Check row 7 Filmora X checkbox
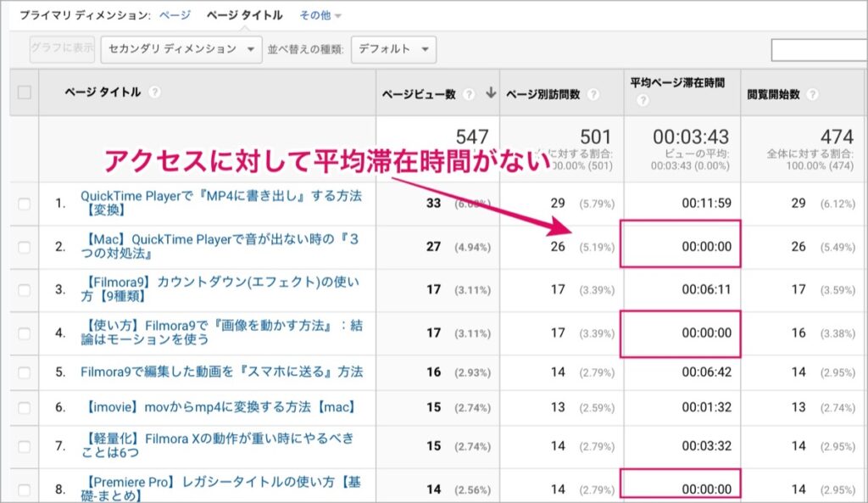This screenshot has height=503, width=868. [x=25, y=446]
